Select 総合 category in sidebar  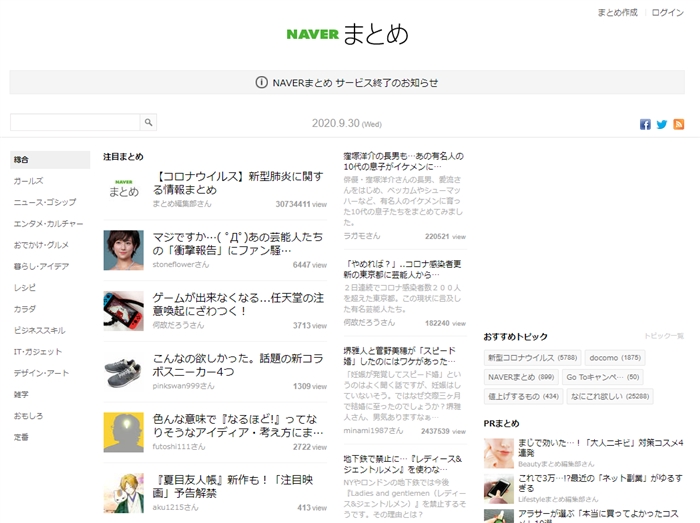coord(50,160)
